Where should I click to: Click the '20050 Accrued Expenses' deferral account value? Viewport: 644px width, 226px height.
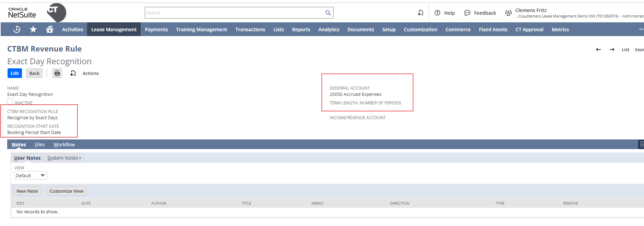(355, 94)
